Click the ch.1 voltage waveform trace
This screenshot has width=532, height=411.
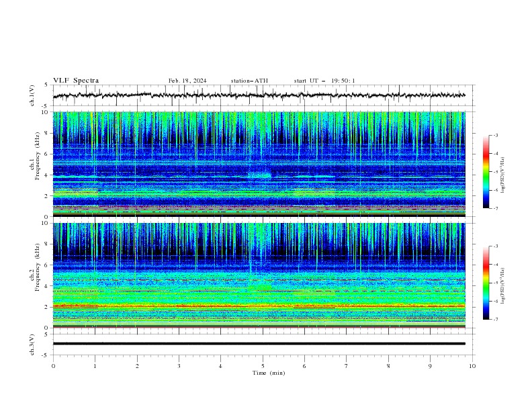(x=259, y=95)
